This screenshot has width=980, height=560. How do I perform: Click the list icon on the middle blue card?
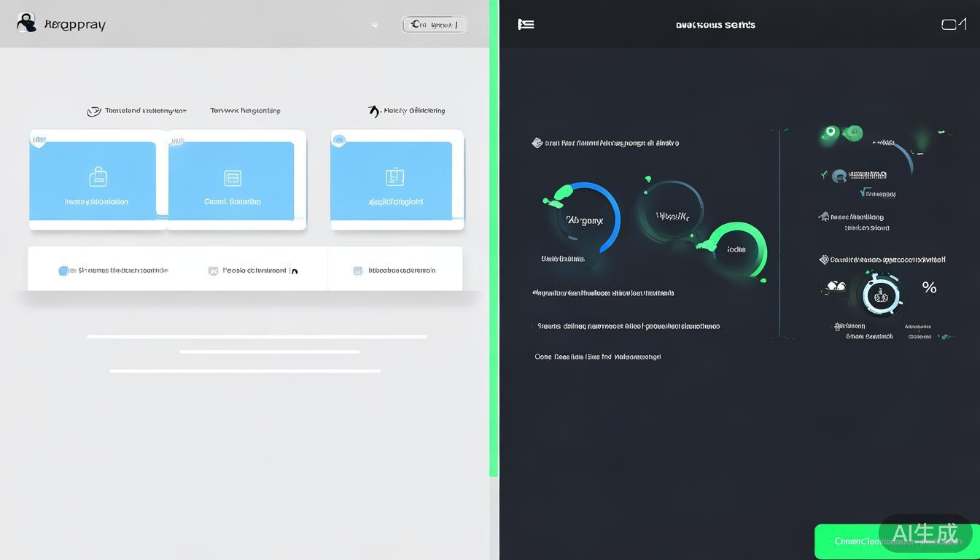[x=233, y=178]
